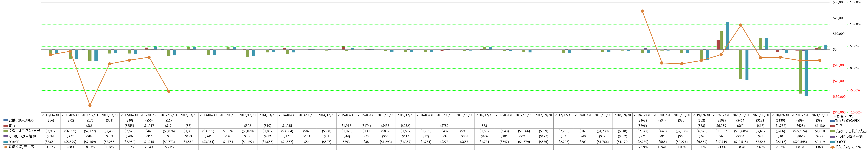
Task: Click the 12.99% ratio cell
Action: (x=642, y=147)
